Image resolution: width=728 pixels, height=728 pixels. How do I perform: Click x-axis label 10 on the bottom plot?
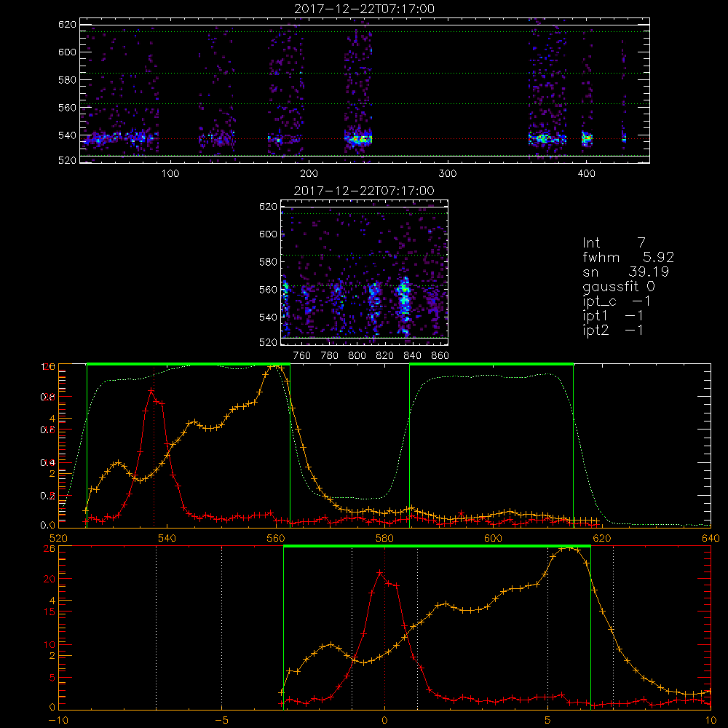tap(711, 721)
